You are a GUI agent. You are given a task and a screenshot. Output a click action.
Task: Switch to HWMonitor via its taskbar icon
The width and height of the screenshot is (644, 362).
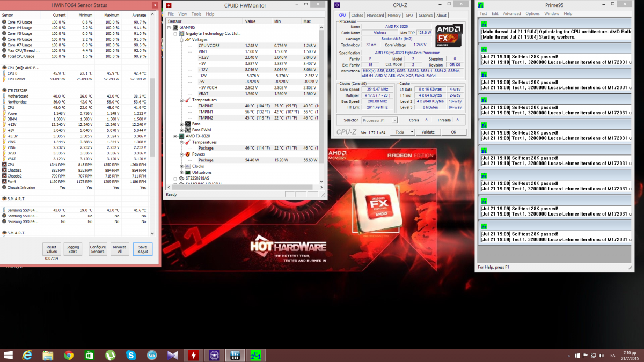click(193, 354)
